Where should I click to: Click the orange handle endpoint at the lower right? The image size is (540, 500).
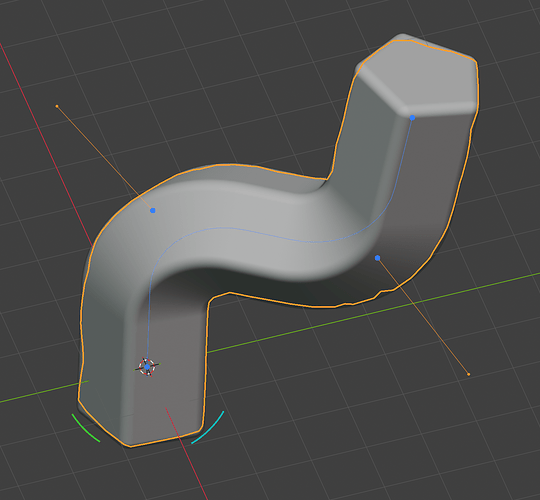pyautogui.click(x=468, y=374)
